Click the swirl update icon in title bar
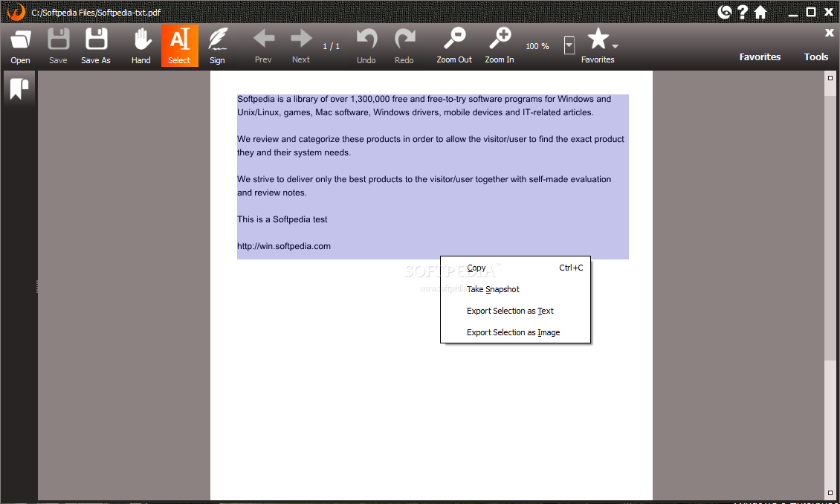The image size is (840, 504). (x=724, y=12)
